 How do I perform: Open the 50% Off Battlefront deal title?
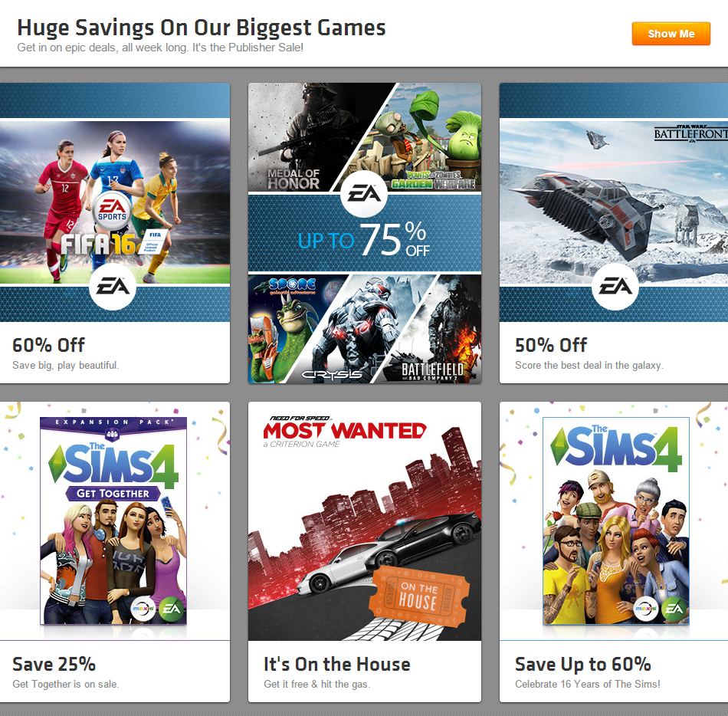[x=551, y=345]
